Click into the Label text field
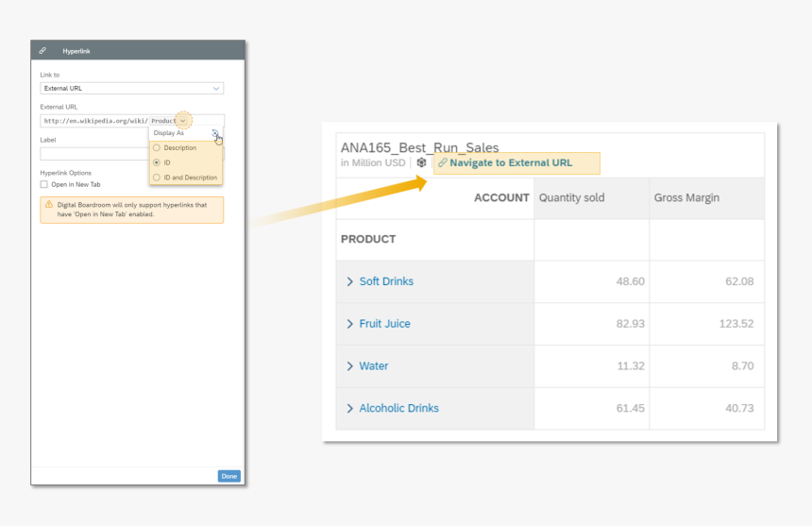The width and height of the screenshot is (812, 526). pos(93,154)
